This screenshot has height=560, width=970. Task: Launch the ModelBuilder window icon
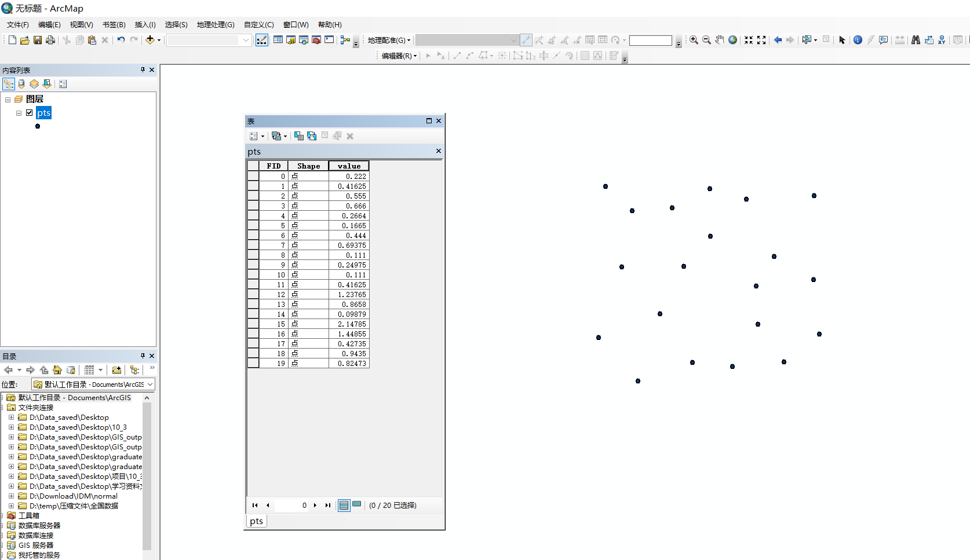[x=345, y=40]
